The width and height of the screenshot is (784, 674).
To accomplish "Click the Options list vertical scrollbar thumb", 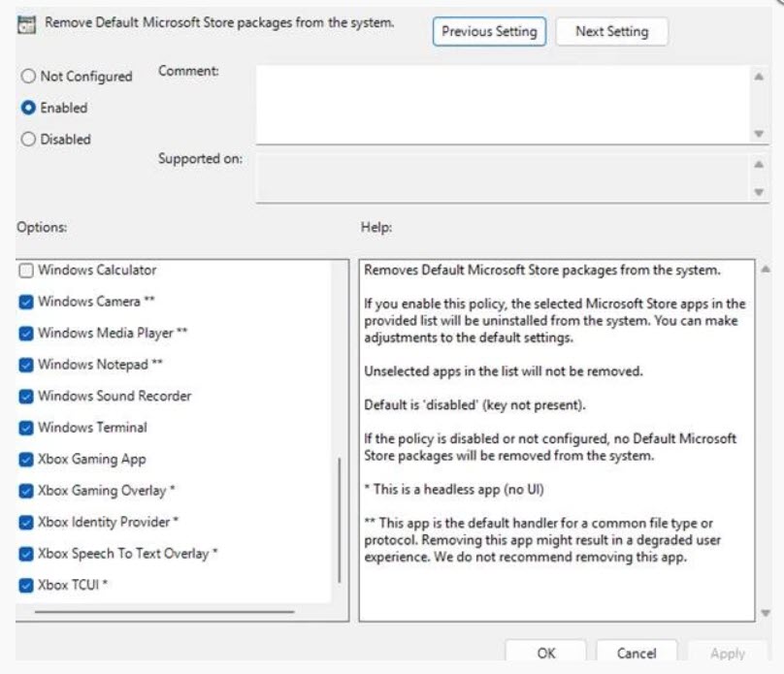I will coord(340,520).
